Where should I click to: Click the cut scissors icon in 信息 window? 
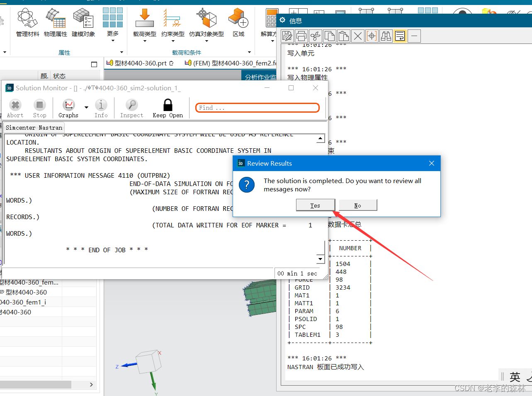pos(316,36)
